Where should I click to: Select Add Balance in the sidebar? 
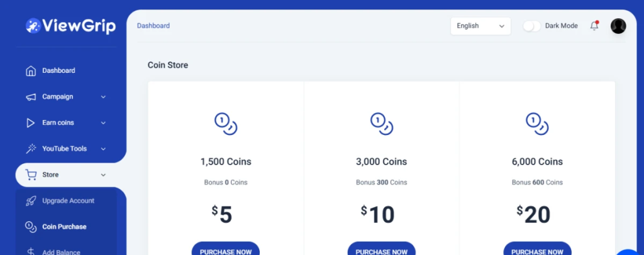click(61, 252)
